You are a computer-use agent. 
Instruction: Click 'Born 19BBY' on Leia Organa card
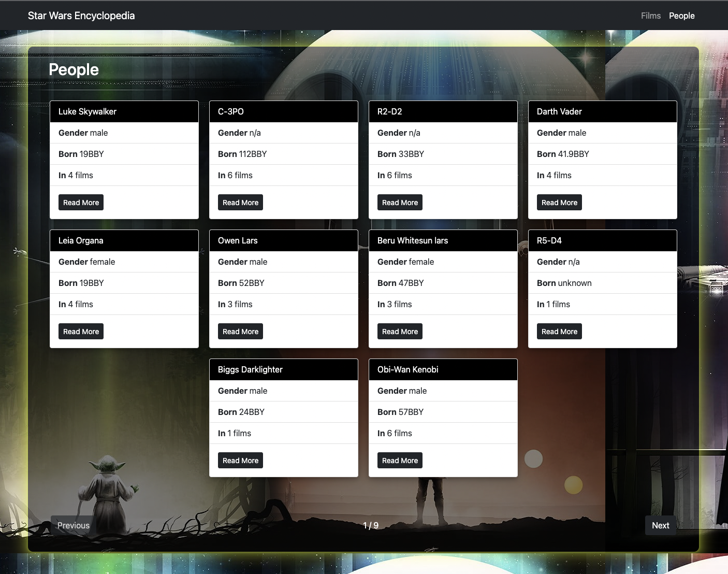tap(124, 283)
